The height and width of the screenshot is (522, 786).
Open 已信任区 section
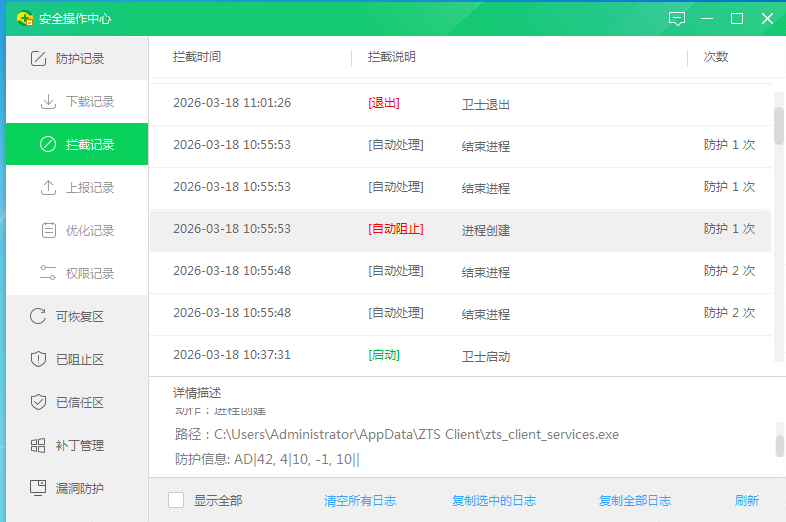77,402
